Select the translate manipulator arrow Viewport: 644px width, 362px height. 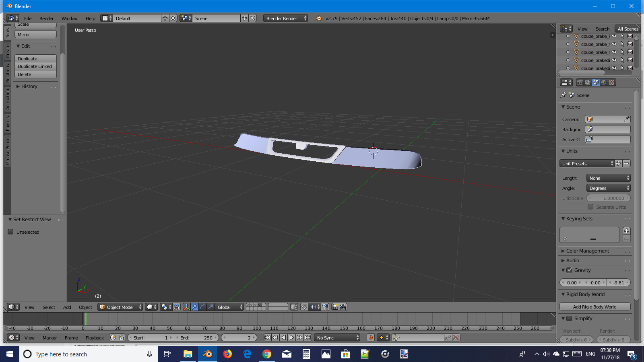tap(195, 307)
